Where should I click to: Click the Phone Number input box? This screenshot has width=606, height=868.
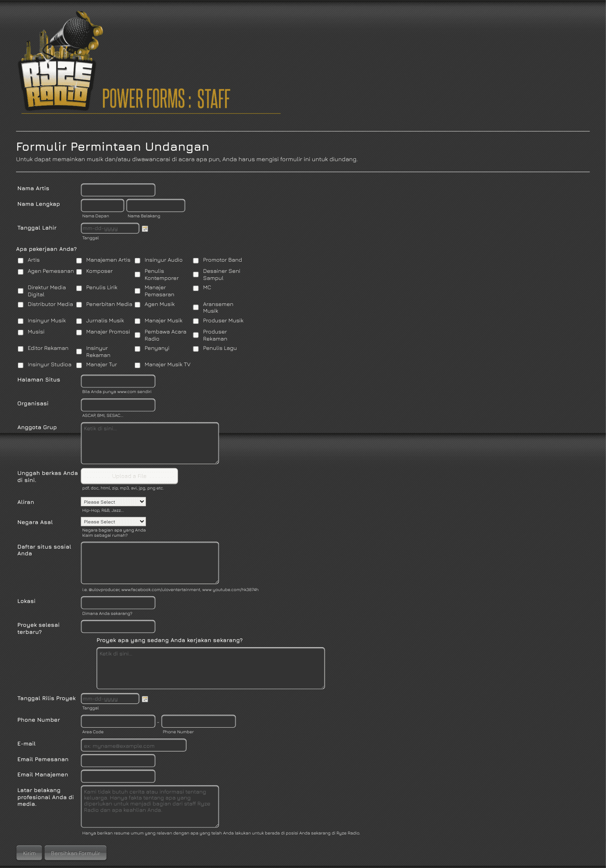coord(198,721)
